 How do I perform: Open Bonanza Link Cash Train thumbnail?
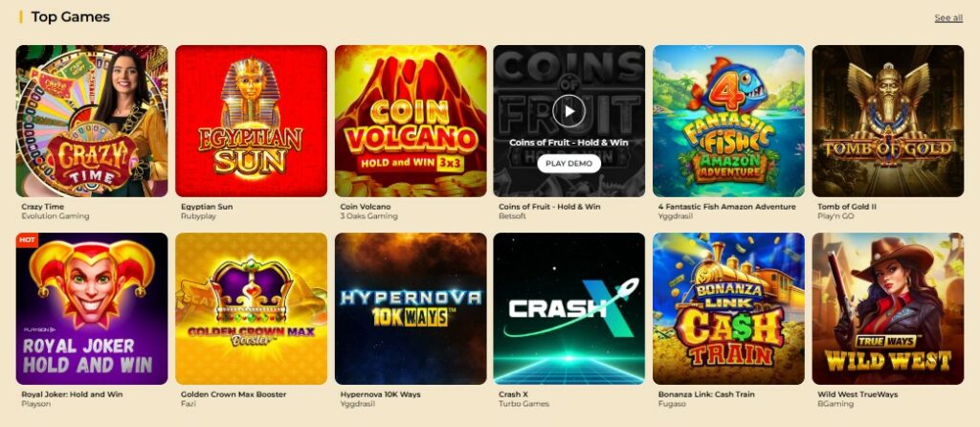click(x=728, y=309)
